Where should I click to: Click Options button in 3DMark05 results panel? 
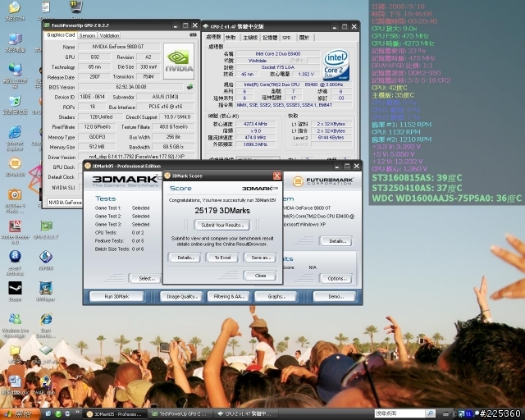pos(336,278)
